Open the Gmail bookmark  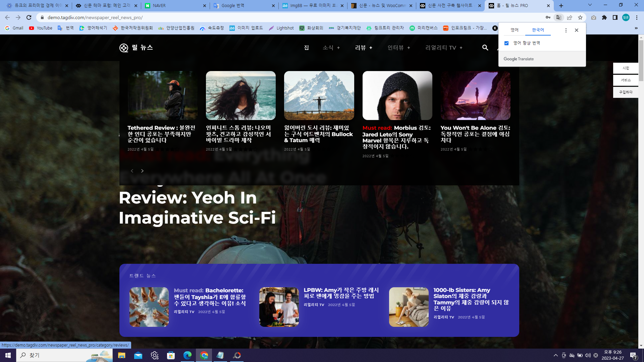click(14, 28)
